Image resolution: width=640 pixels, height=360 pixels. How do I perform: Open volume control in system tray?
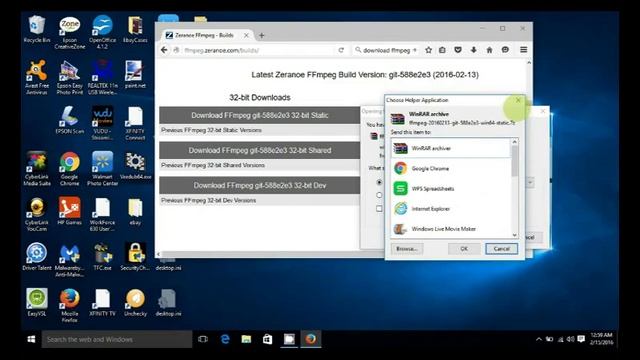tap(571, 339)
